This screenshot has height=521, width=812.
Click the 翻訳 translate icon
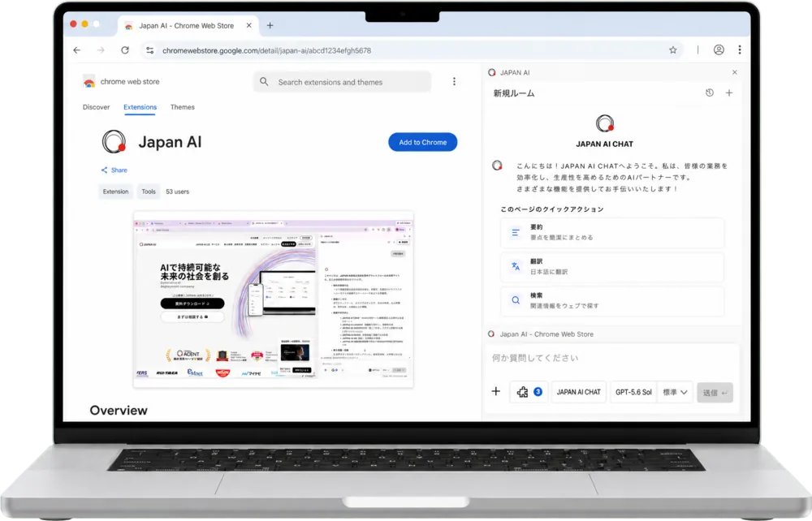pos(516,266)
